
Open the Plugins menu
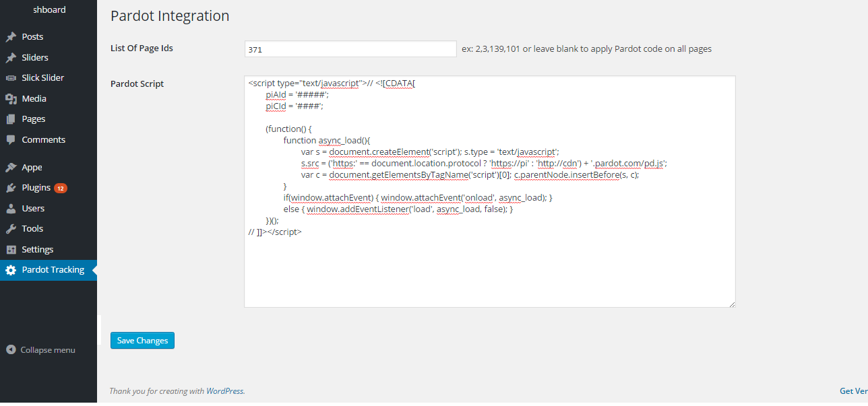click(49, 188)
